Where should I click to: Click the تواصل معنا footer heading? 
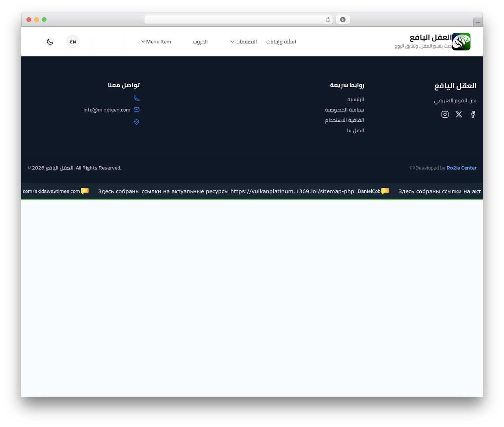(124, 85)
